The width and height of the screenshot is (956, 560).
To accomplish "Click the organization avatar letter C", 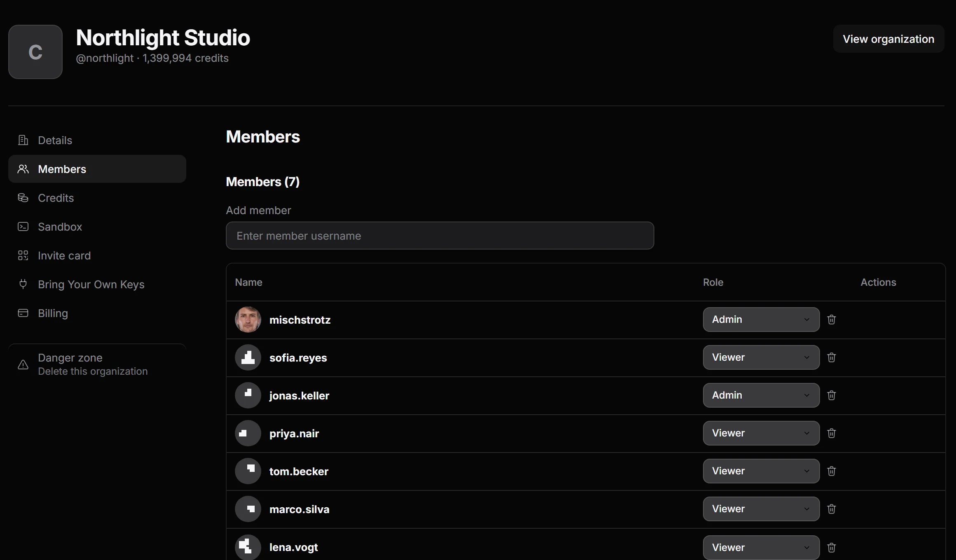I will tap(35, 52).
